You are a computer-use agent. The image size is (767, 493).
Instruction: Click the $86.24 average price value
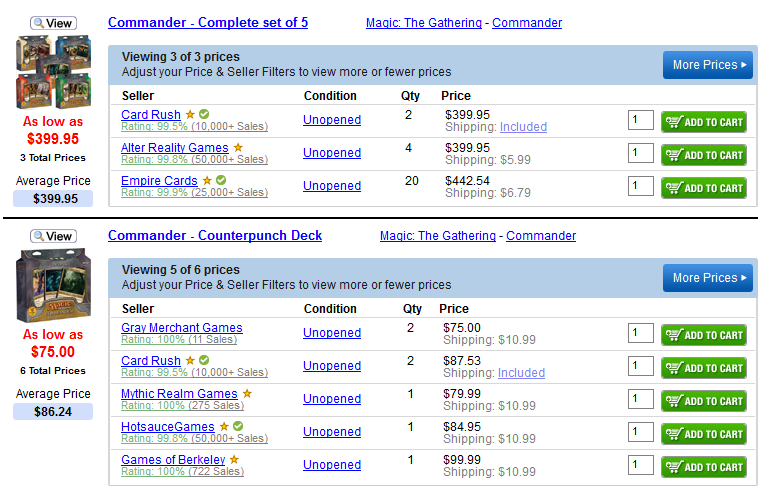point(53,412)
